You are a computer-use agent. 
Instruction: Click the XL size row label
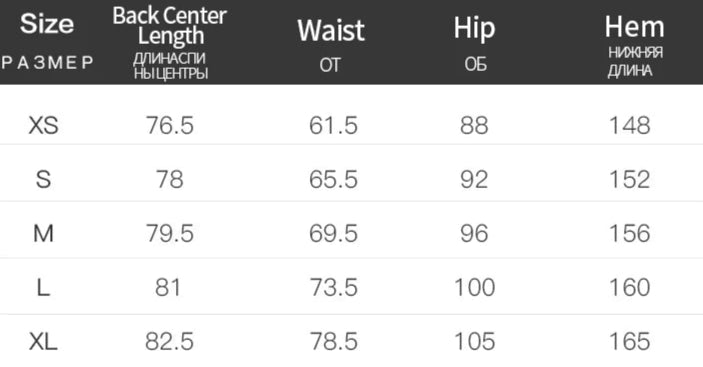(43, 342)
